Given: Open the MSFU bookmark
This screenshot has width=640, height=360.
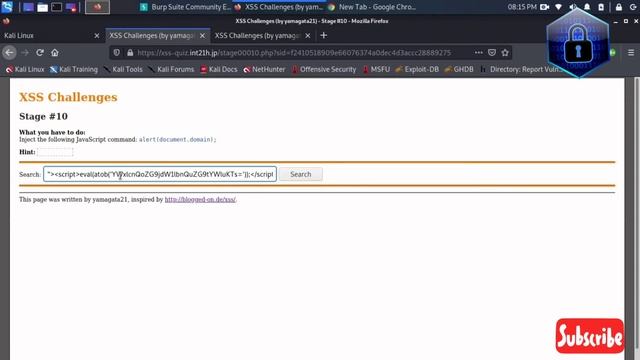Looking at the screenshot, I should 376,69.
